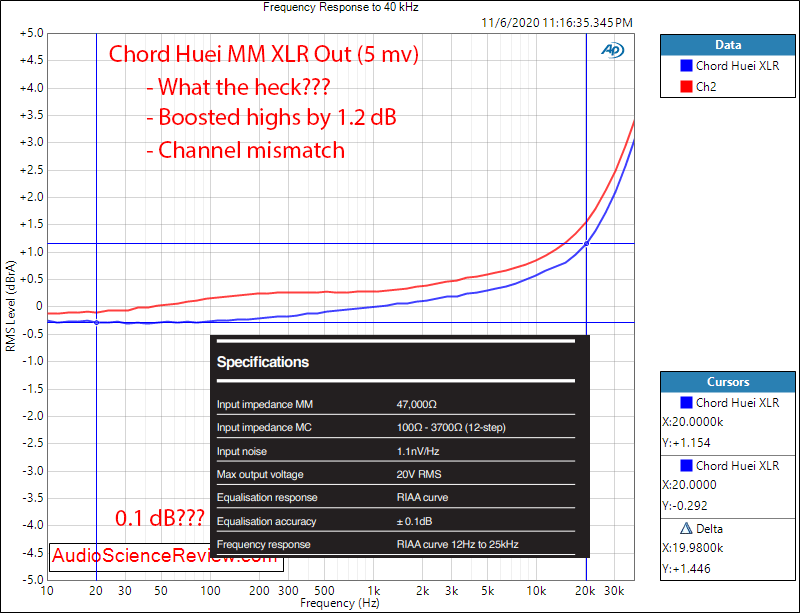Select cursor value Y:+1.154
This screenshot has width=800, height=613.
[x=687, y=443]
